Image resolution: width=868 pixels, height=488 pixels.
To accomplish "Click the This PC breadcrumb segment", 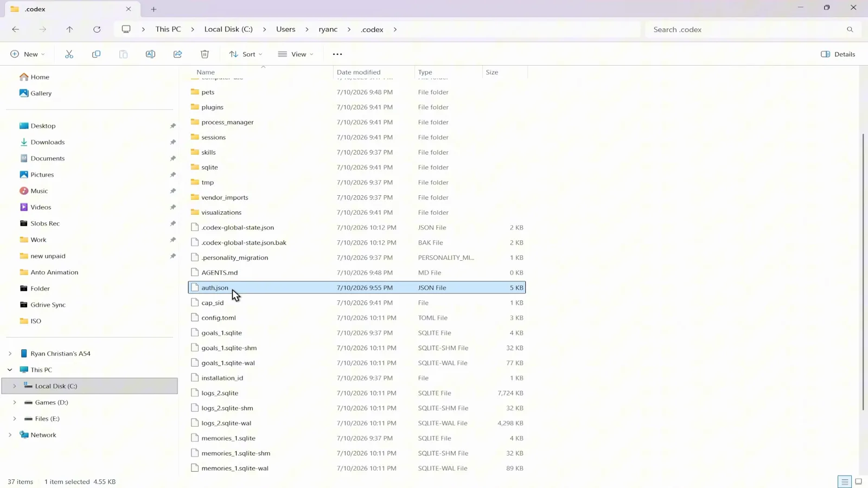I will pyautogui.click(x=168, y=29).
